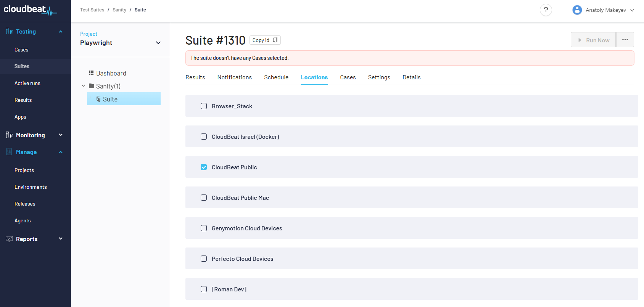
Task: Collapse the Sanity folder tree arrow
Action: click(x=84, y=86)
